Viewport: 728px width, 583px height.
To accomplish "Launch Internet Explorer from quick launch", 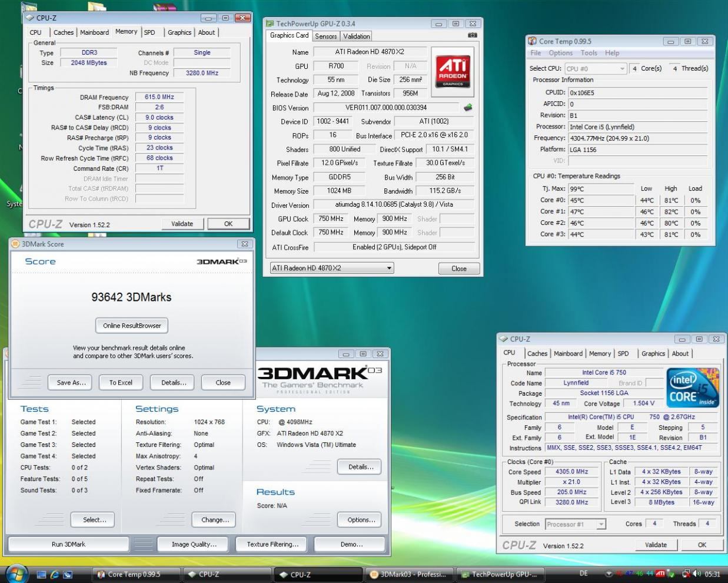I will pos(55,574).
